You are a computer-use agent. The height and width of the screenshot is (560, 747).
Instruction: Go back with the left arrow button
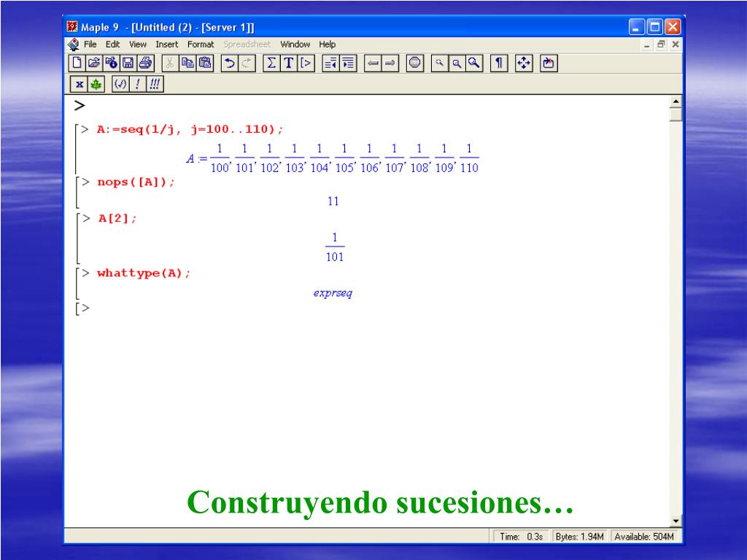[x=373, y=63]
